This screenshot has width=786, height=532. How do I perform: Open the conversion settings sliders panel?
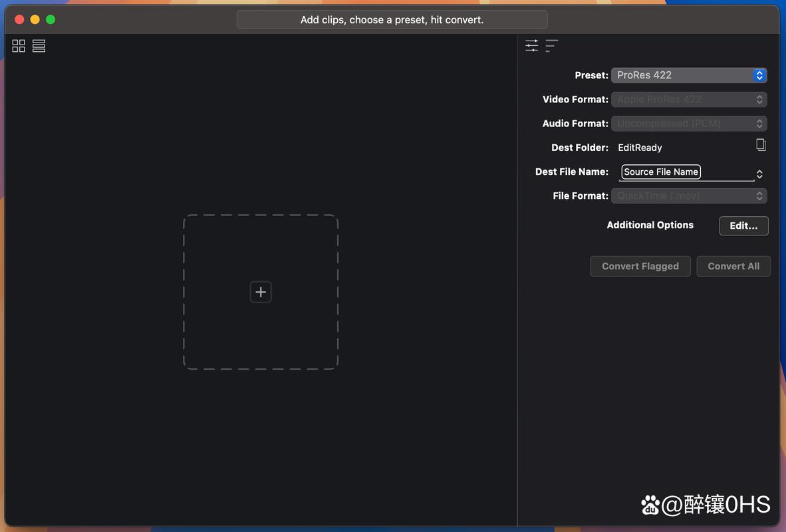coord(531,45)
